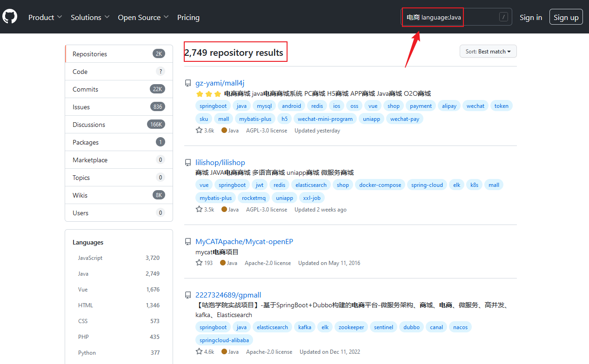Click the xxl-job topic tag
Image resolution: width=589 pixels, height=364 pixels.
coord(312,198)
